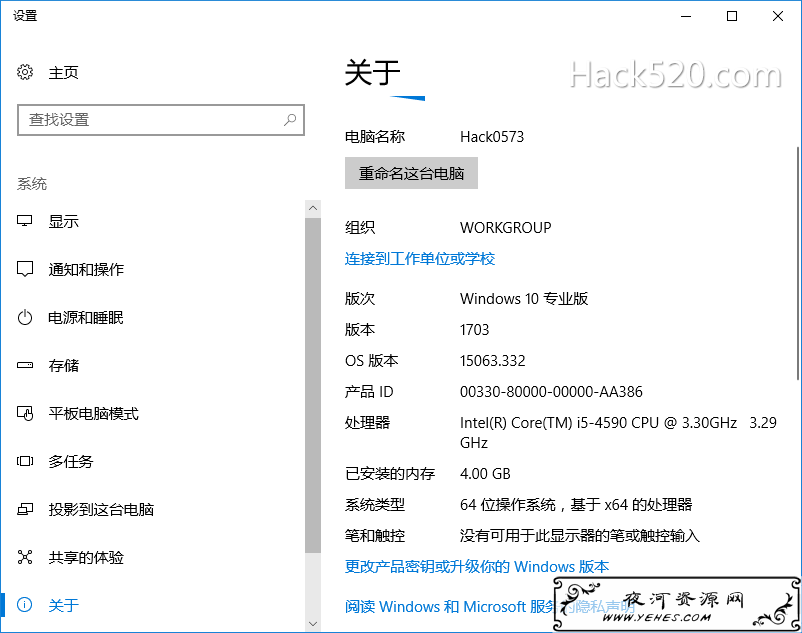802x633 pixels.
Task: Click the About info icon
Action: pos(25,605)
